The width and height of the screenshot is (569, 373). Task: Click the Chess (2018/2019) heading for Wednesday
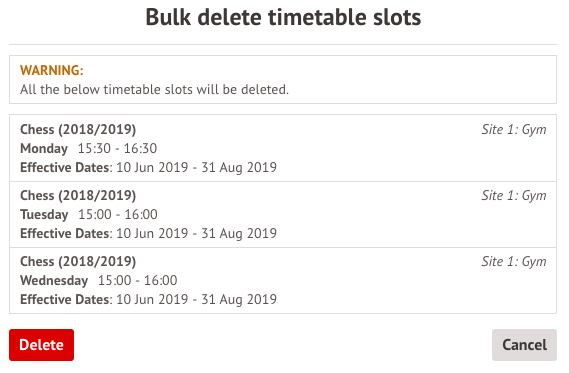click(78, 262)
